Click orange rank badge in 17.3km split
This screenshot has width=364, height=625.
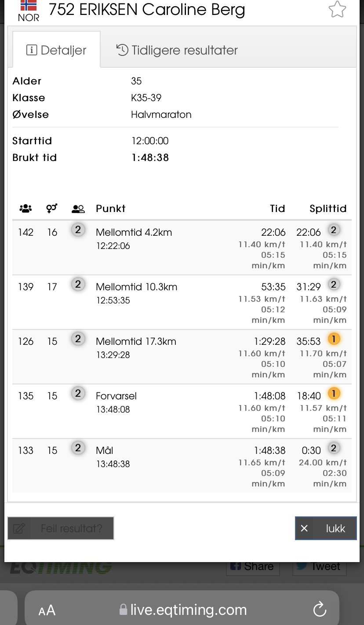pyautogui.click(x=334, y=339)
